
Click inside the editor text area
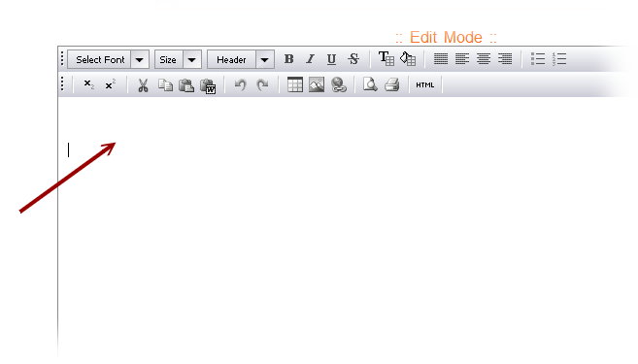point(346,228)
